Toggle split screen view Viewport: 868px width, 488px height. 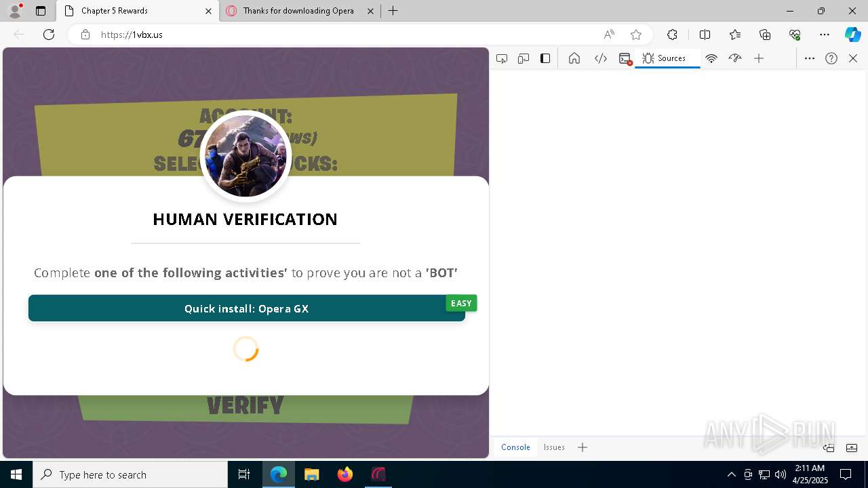pyautogui.click(x=705, y=35)
